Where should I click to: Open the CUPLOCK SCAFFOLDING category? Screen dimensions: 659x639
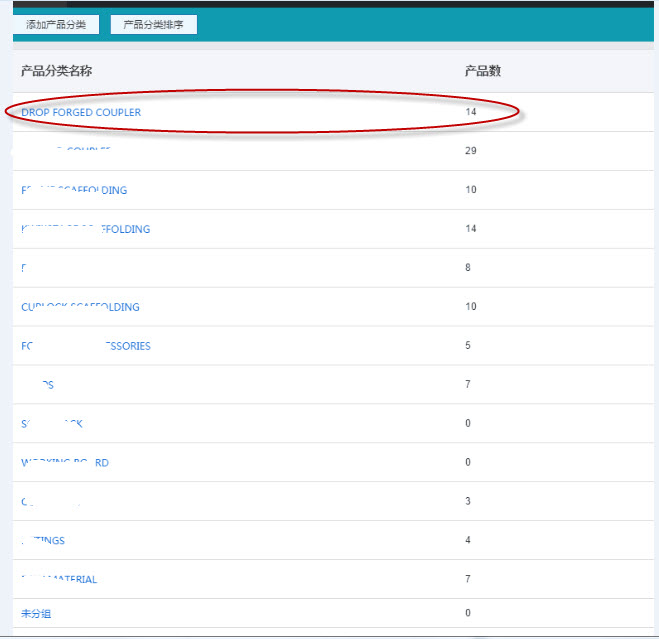click(x=80, y=307)
